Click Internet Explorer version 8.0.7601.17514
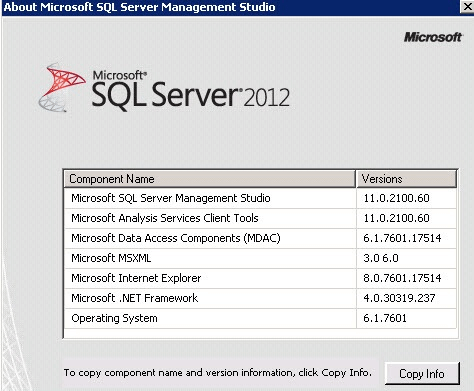The height and width of the screenshot is (391, 474). 402,278
